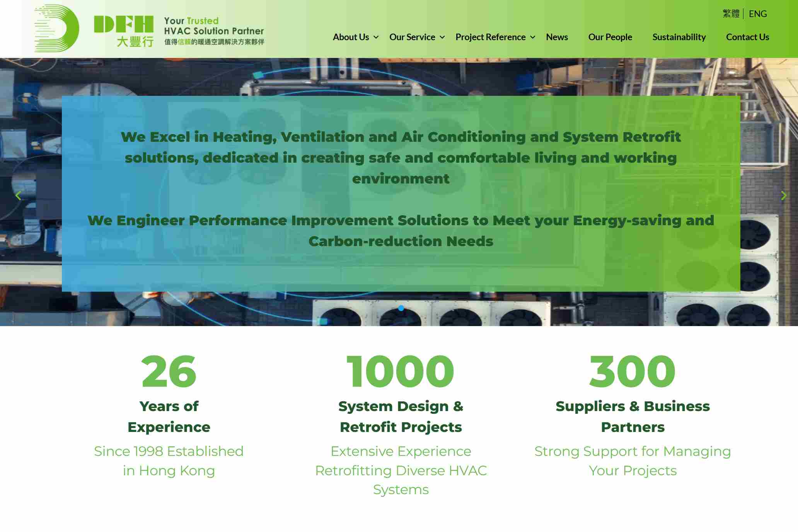This screenshot has width=798, height=532.
Task: Click the About Us menu label
Action: click(351, 37)
